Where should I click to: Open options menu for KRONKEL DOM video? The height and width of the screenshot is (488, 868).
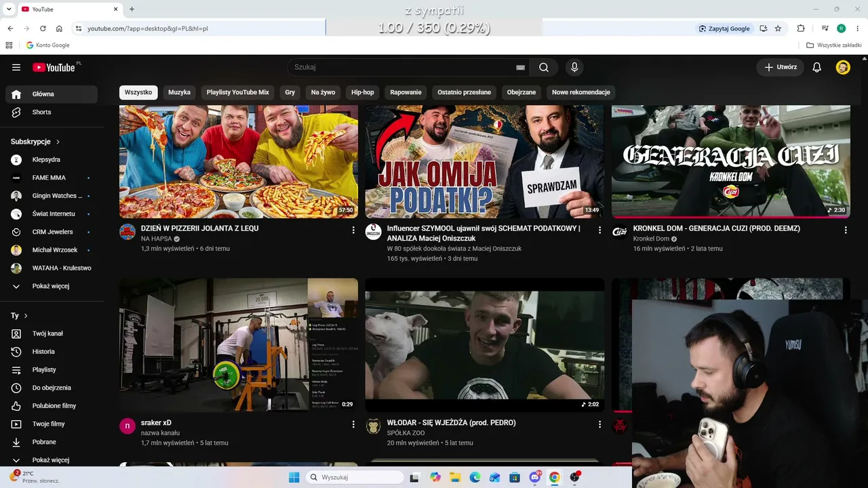[846, 230]
